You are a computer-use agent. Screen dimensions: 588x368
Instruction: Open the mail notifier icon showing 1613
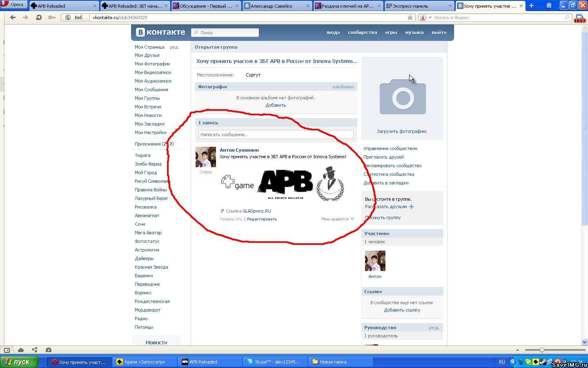click(x=579, y=18)
